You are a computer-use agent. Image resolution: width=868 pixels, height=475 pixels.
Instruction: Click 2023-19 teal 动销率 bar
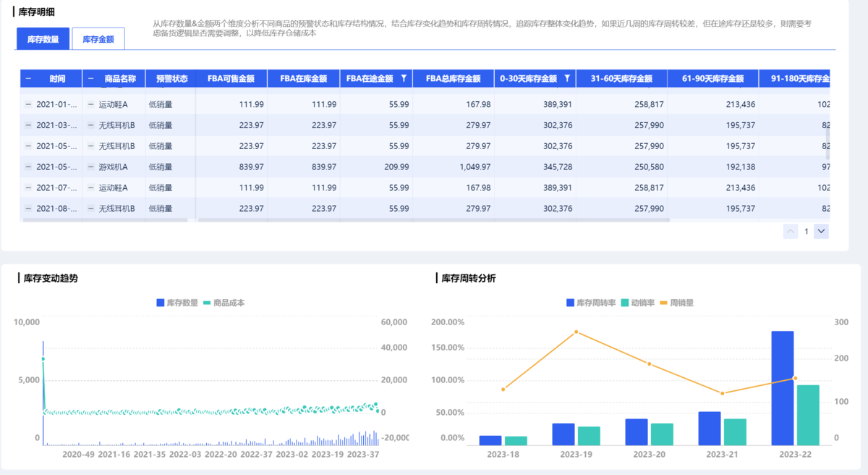pyautogui.click(x=589, y=436)
